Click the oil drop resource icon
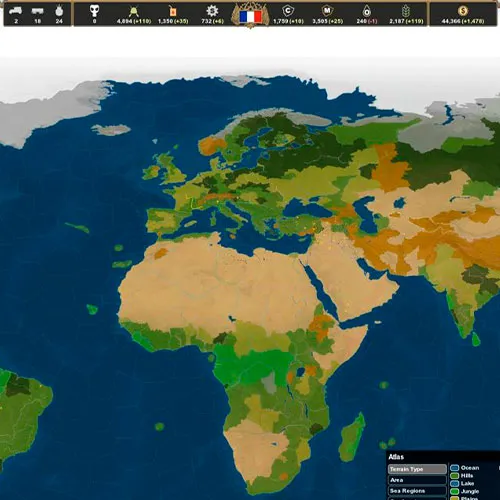The width and height of the screenshot is (500, 500). (367, 11)
